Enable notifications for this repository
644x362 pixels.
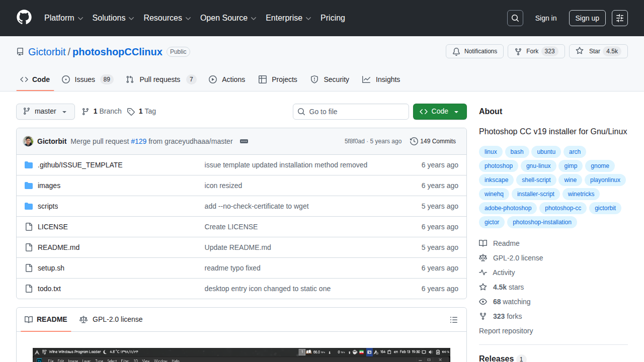tap(474, 51)
